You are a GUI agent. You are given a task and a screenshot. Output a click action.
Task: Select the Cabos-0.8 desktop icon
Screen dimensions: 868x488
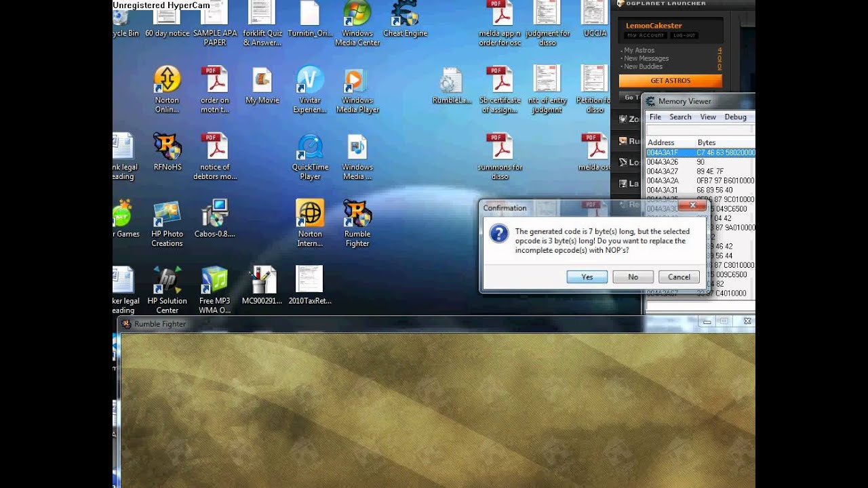tap(215, 219)
